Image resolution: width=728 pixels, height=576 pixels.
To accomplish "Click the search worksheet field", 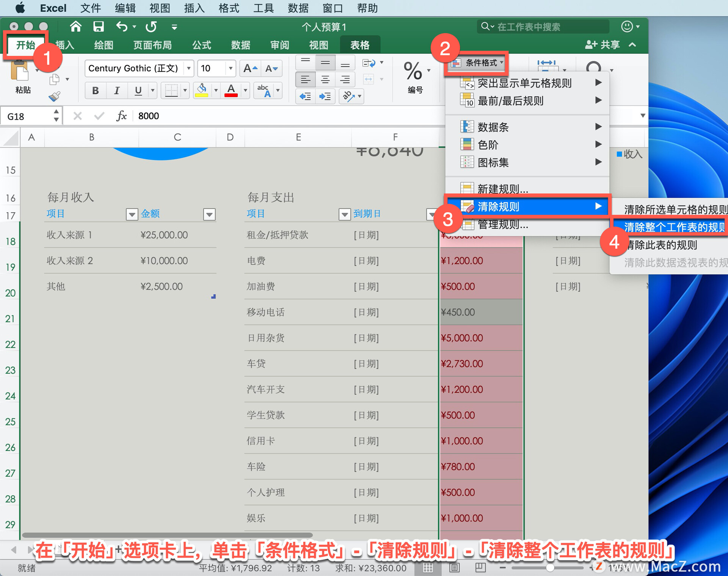I will click(543, 27).
